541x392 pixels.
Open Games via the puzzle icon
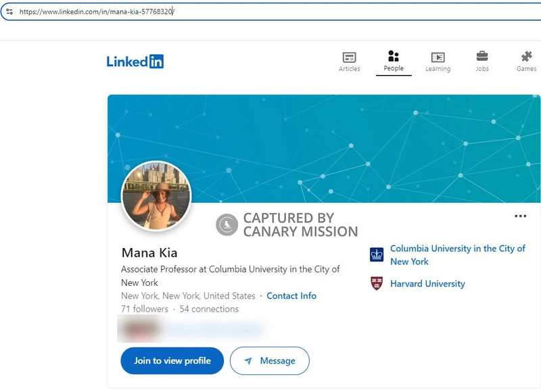point(527,56)
